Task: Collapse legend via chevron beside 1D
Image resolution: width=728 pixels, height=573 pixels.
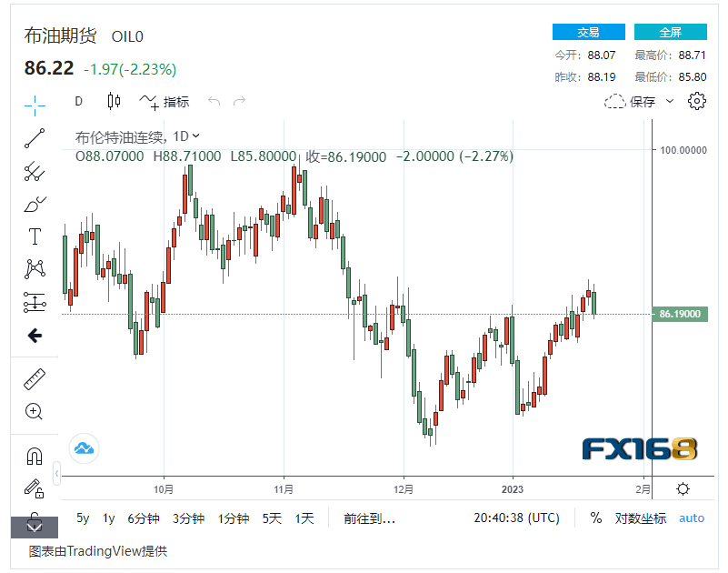Action: tap(196, 136)
